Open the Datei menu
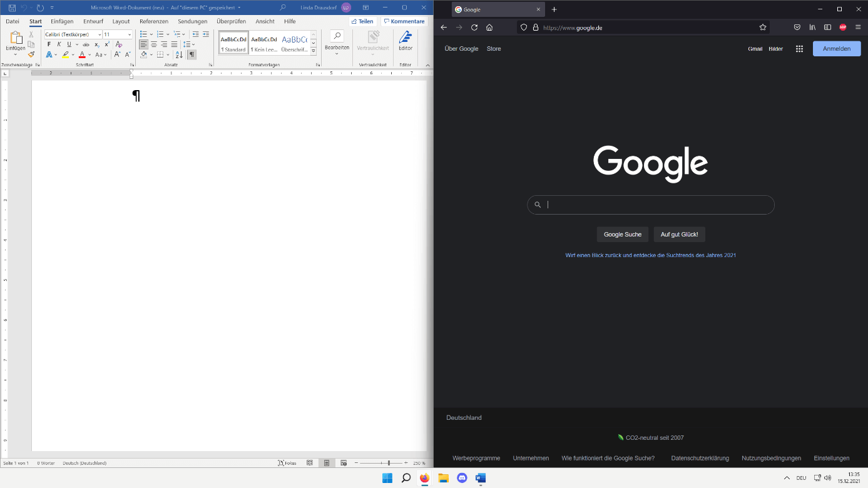Viewport: 868px width, 488px height. click(13, 21)
